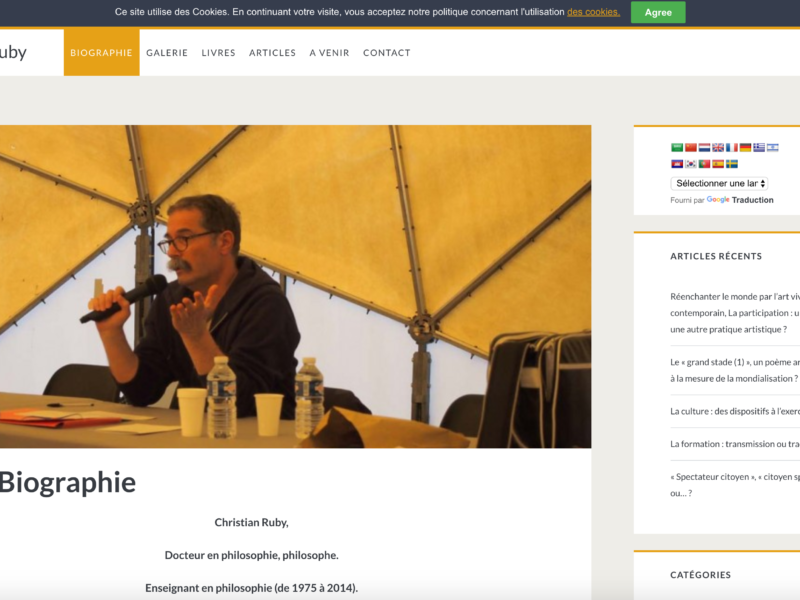Viewport: 800px width, 600px height.
Task: Select the Israeli flag icon
Action: click(x=772, y=147)
